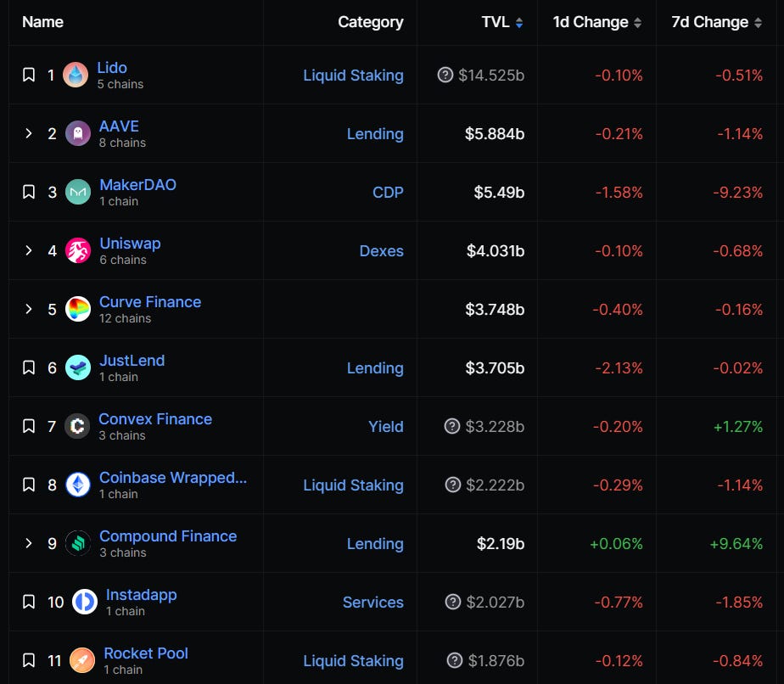Screen dimensions: 784x684
Task: Open Lending category in AAVE row
Action: tap(375, 133)
